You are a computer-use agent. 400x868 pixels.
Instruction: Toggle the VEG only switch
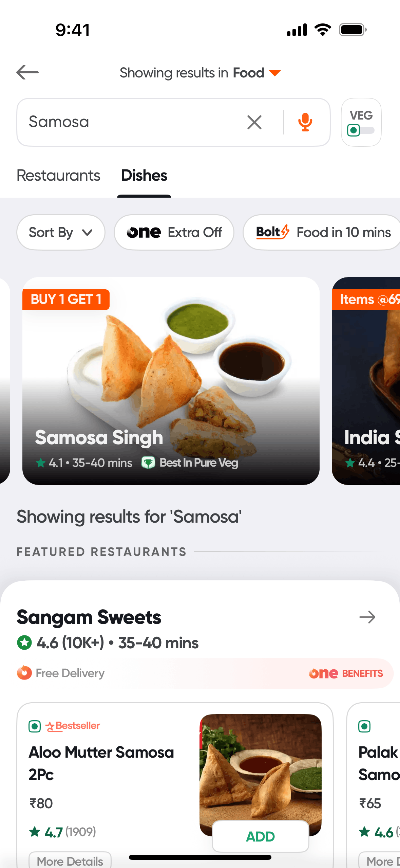pyautogui.click(x=361, y=130)
